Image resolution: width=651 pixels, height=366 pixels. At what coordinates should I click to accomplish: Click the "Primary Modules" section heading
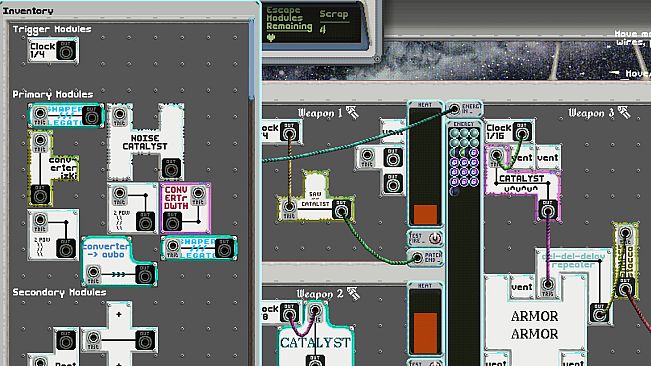point(53,94)
